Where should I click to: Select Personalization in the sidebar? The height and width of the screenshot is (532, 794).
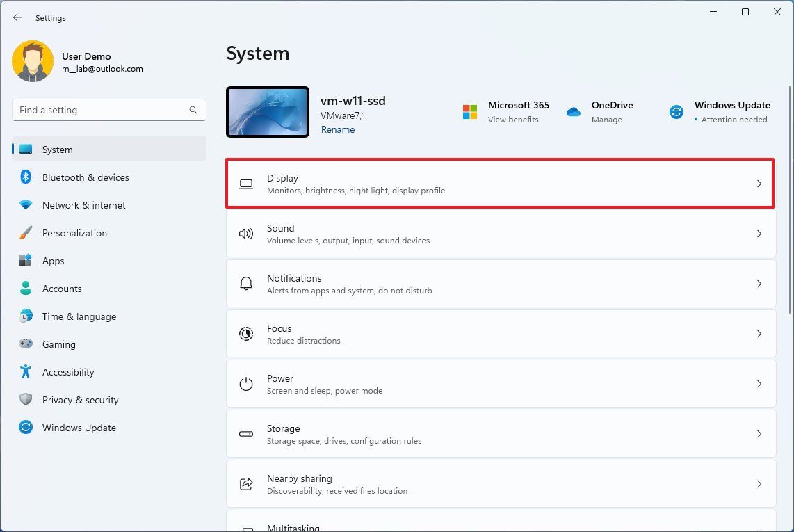click(74, 233)
